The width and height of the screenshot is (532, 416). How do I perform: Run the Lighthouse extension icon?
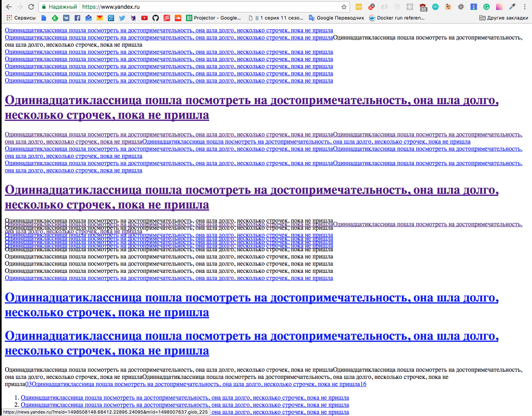(474, 7)
